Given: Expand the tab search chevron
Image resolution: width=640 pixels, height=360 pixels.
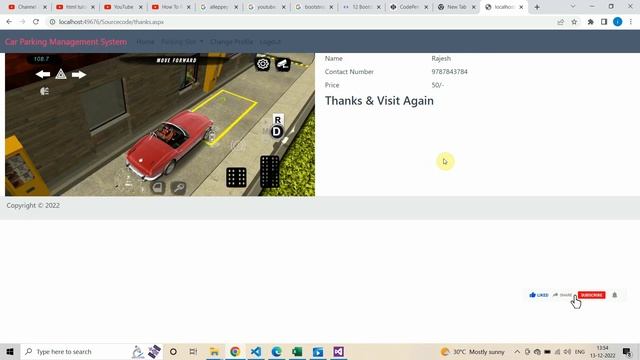Looking at the screenshot, I should pos(573,7).
